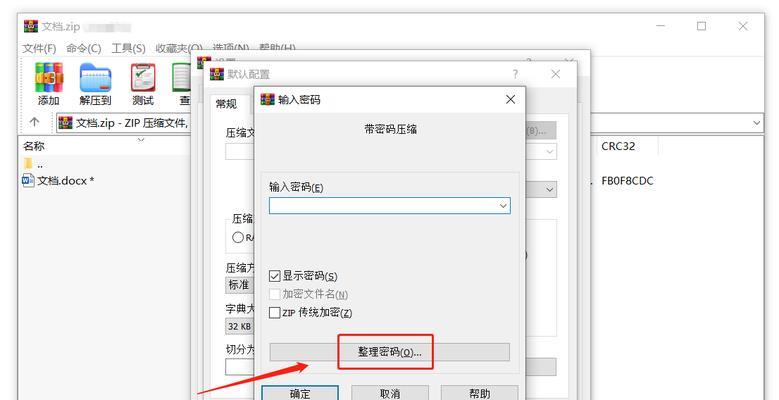Enable the ZIP 传统加密 checkbox
This screenshot has width=779, height=400.
(274, 313)
